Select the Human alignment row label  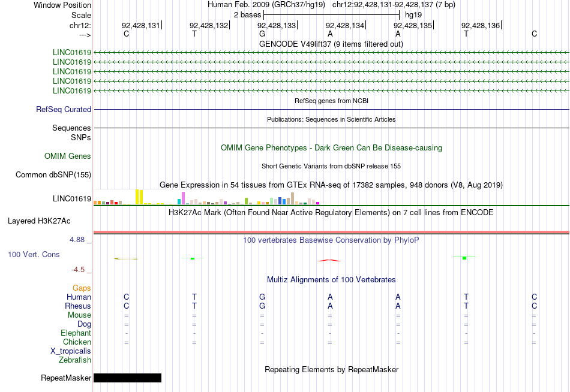coord(79,297)
